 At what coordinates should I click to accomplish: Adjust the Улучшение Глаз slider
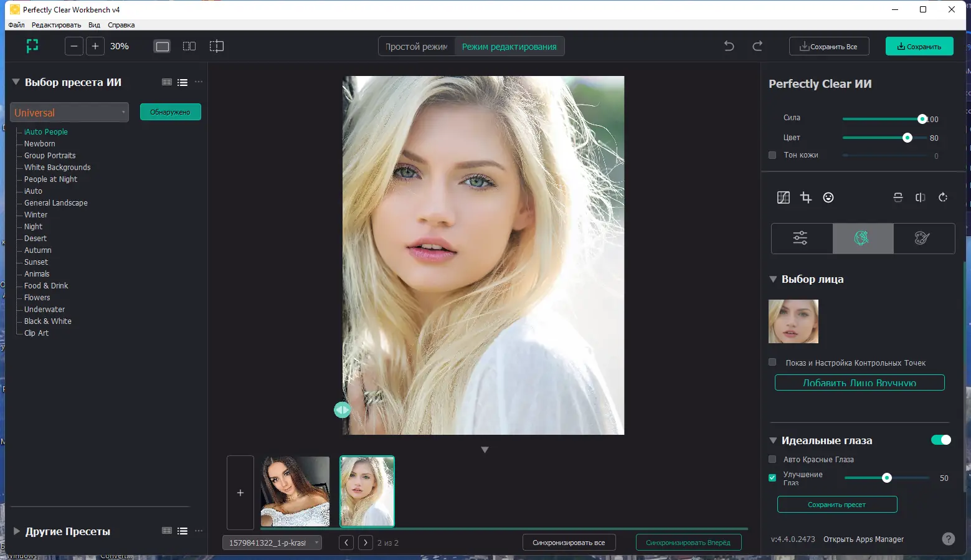click(x=887, y=478)
